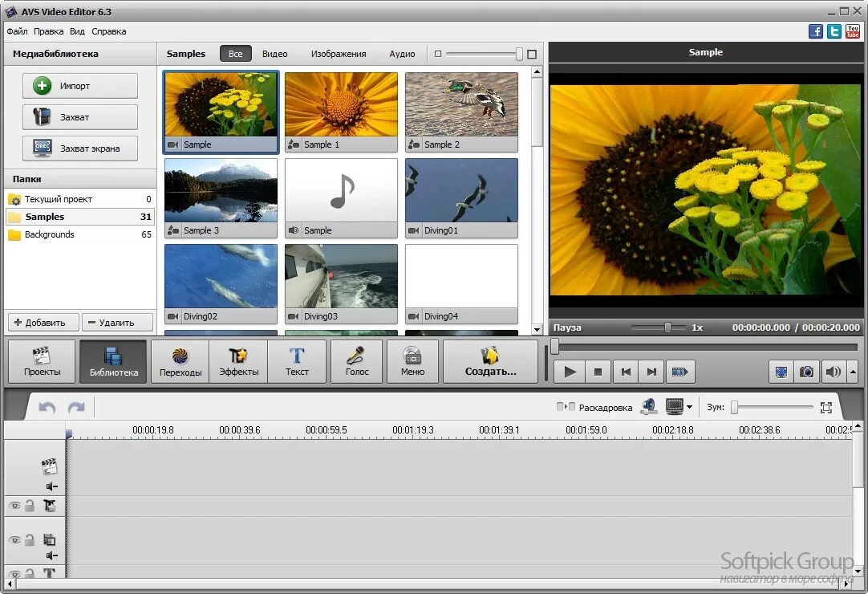Select the Diving03 boat thumbnail
868x594 pixels.
pos(341,277)
